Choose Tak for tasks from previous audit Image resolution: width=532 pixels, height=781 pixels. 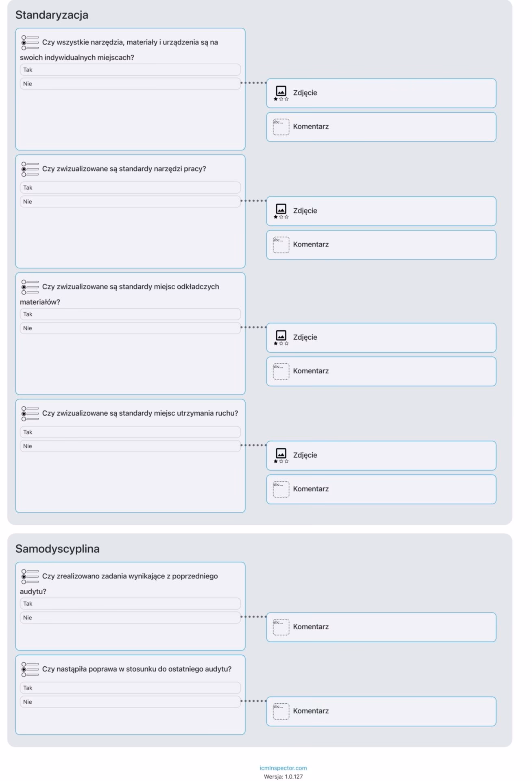coord(130,604)
